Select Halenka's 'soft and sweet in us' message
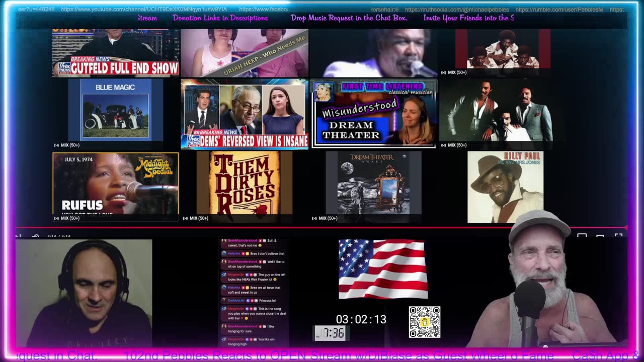The height and width of the screenshot is (362, 644). [x=253, y=290]
